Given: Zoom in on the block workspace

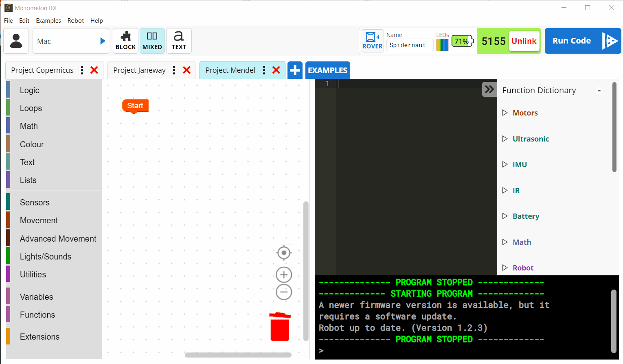Looking at the screenshot, I should click(x=284, y=275).
